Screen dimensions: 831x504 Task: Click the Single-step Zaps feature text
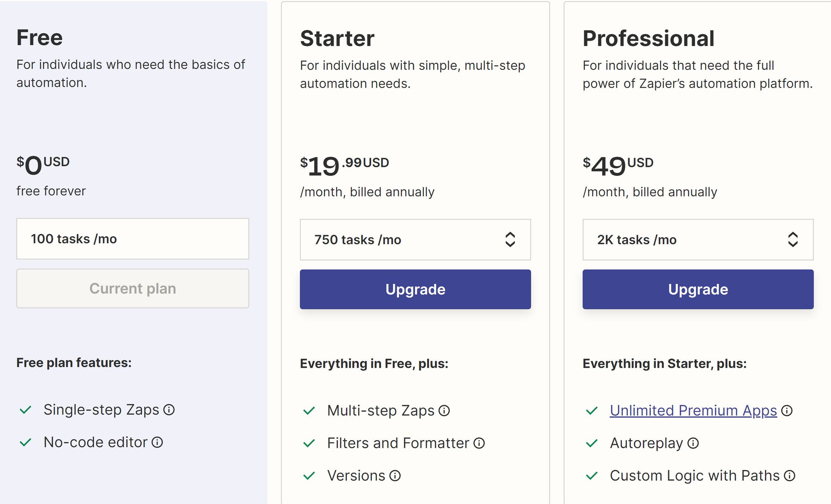pos(101,410)
